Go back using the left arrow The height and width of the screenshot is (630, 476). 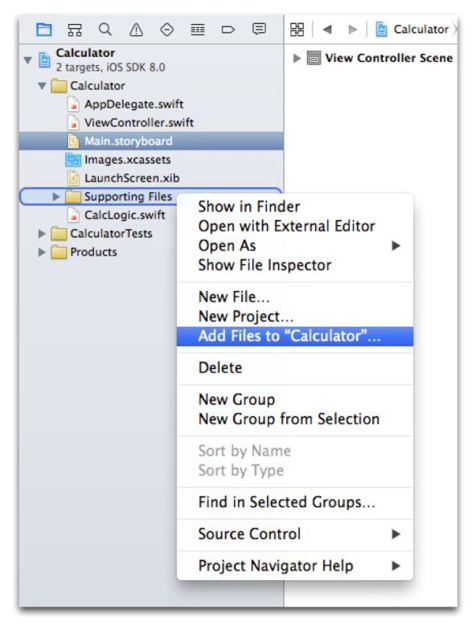coord(327,29)
